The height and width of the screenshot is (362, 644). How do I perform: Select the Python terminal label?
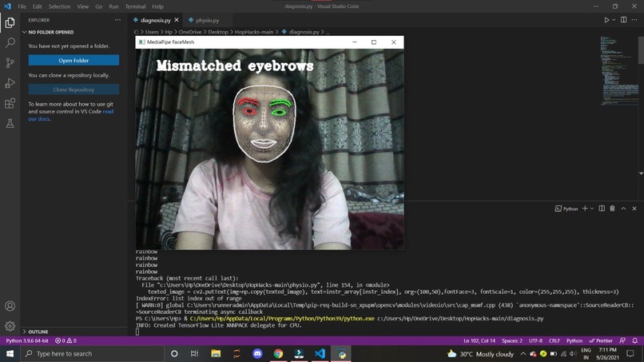(x=566, y=209)
